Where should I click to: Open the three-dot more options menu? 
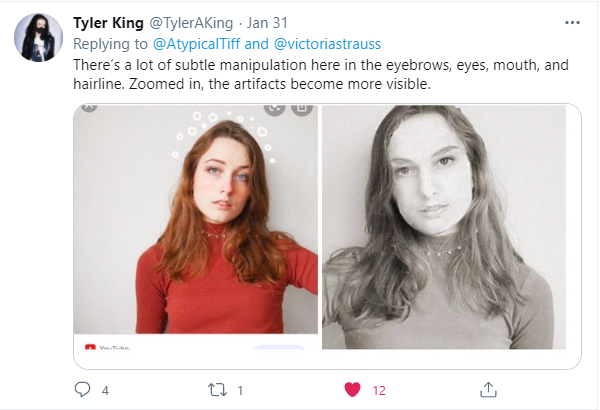point(571,22)
